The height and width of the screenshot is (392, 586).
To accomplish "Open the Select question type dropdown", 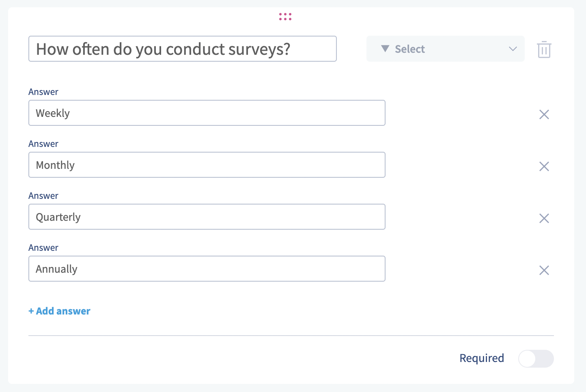I will click(445, 49).
